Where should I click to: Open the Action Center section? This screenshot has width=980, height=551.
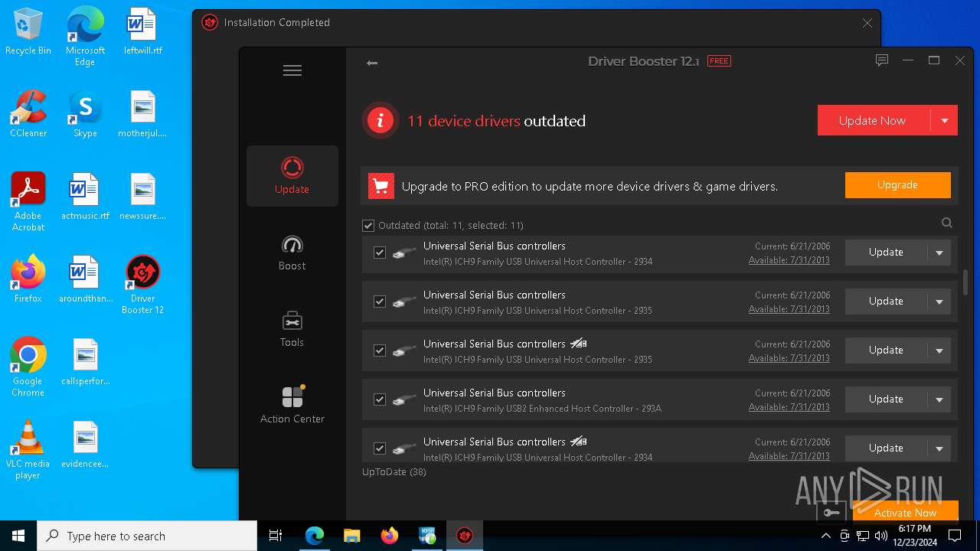click(x=292, y=406)
